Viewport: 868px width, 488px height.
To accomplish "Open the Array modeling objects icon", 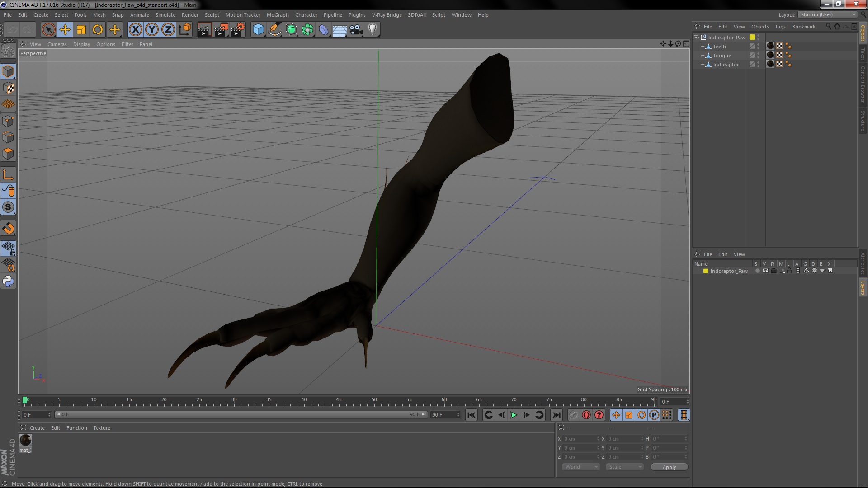I will point(307,30).
